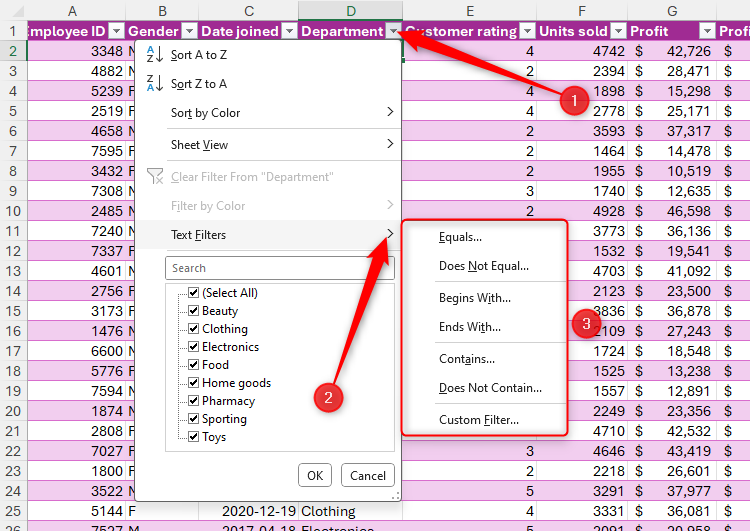This screenshot has width=750, height=531.
Task: Open the Department column filter arrow
Action: pyautogui.click(x=391, y=31)
